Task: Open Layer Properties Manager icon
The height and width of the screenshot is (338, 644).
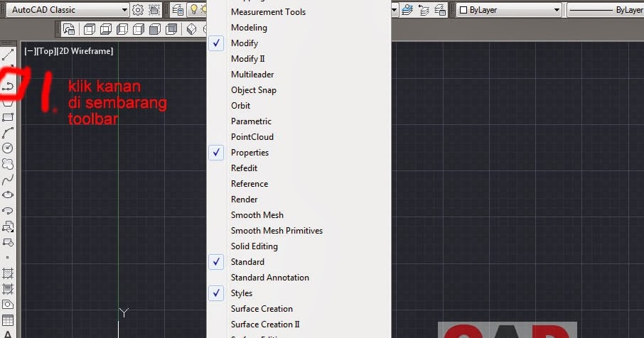Action: pyautogui.click(x=178, y=10)
